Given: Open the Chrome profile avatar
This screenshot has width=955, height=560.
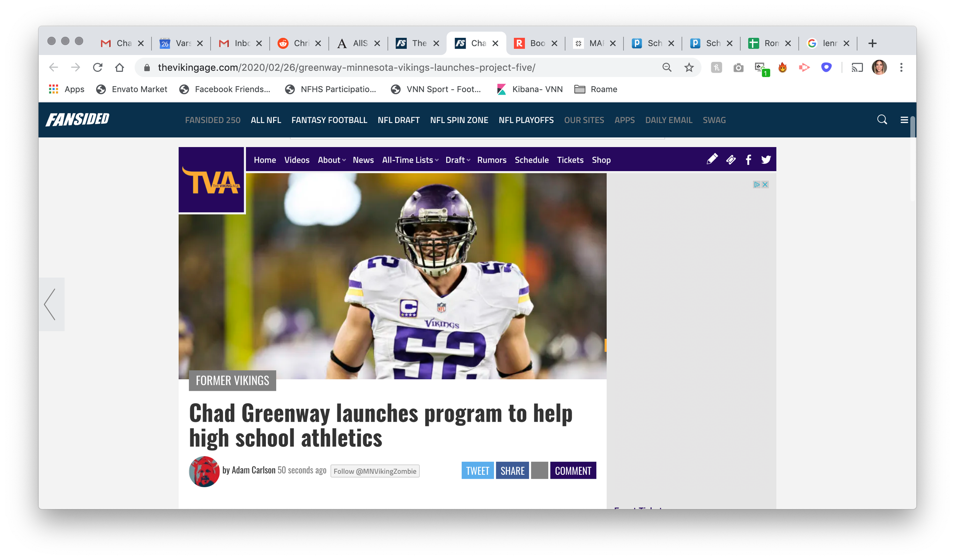Looking at the screenshot, I should tap(879, 68).
